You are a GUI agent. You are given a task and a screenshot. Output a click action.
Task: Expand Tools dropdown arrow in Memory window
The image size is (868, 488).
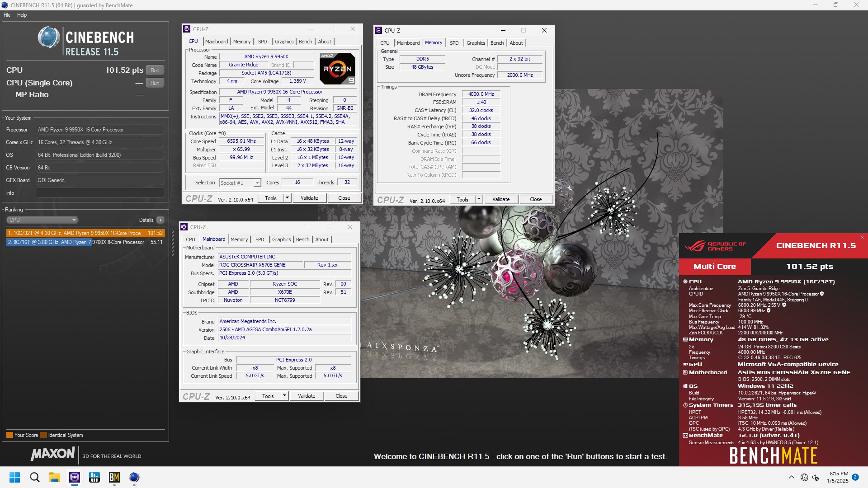tap(478, 199)
